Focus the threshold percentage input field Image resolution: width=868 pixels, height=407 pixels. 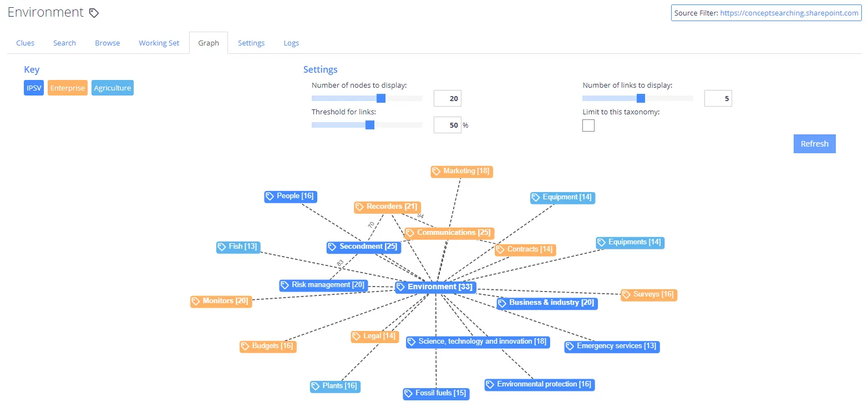tap(447, 125)
